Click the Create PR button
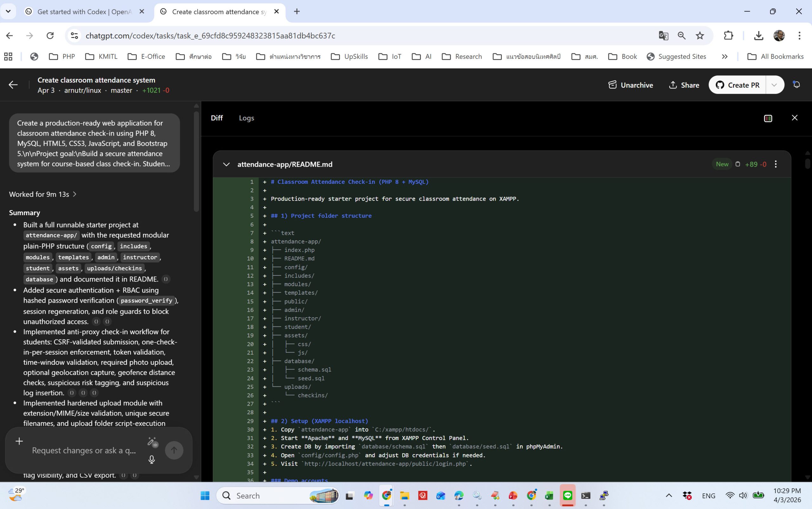812x509 pixels. (737, 85)
